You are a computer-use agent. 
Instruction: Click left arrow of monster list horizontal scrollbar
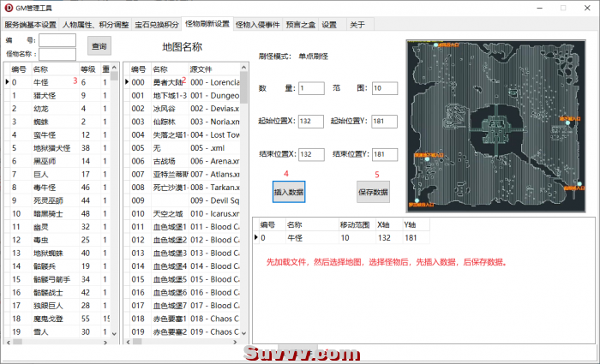[x=8, y=342]
